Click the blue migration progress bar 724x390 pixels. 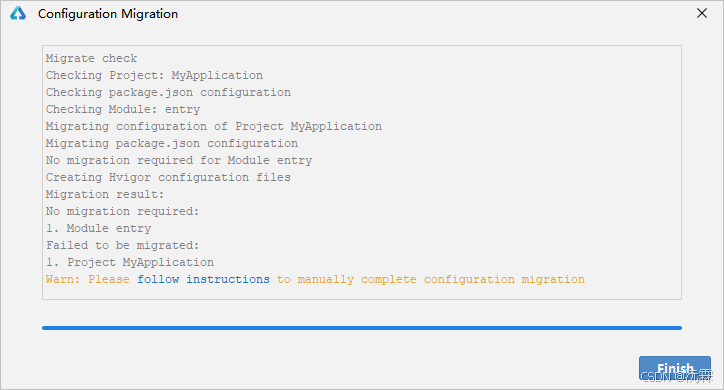click(362, 328)
